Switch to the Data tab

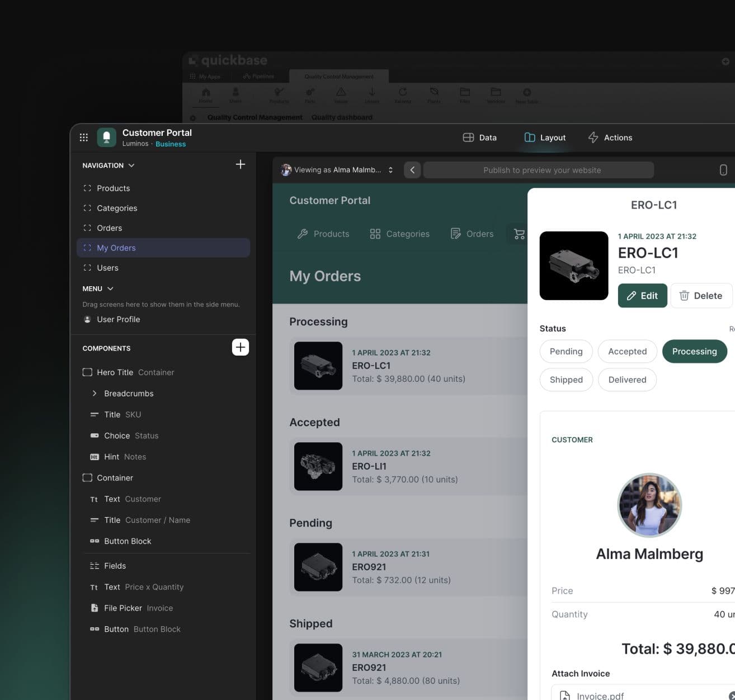480,138
